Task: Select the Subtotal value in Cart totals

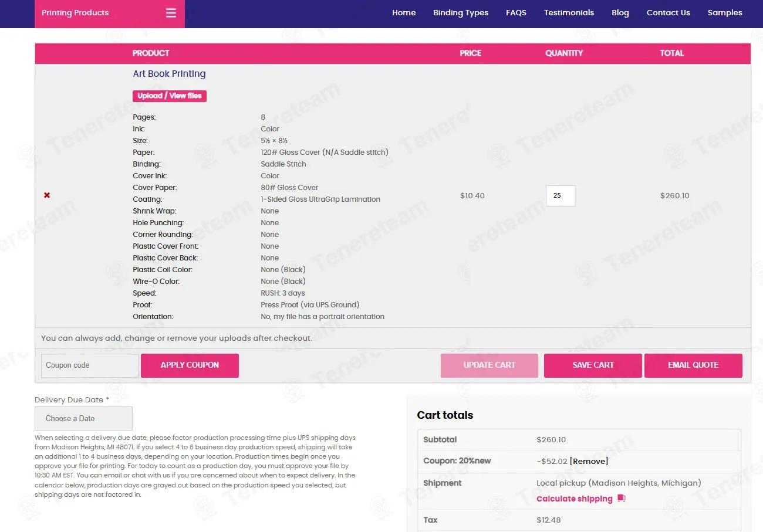Action: click(551, 440)
